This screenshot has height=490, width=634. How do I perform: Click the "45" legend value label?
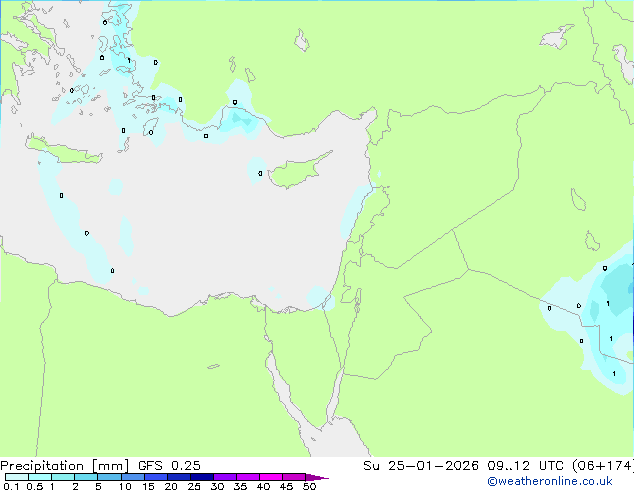(286, 486)
